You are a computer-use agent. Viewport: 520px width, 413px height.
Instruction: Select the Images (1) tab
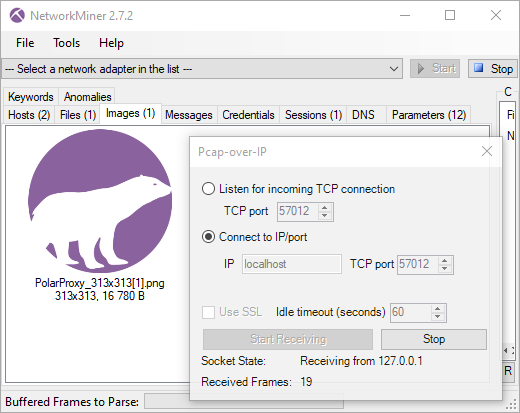pyautogui.click(x=131, y=113)
